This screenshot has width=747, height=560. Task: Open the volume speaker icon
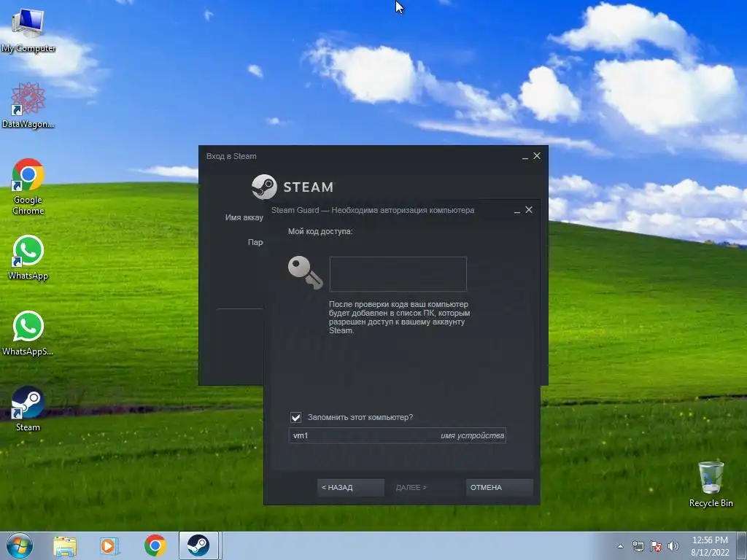673,546
